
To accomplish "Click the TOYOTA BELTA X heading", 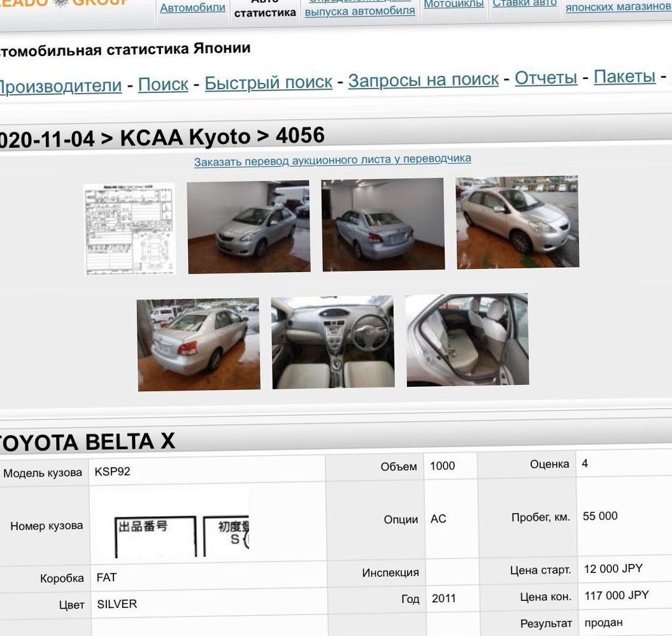I will (87, 442).
